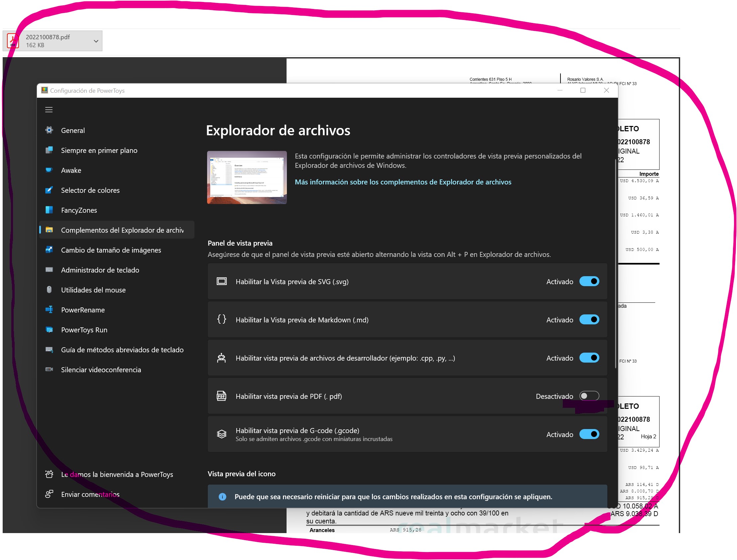Select the Awake coffee cup icon

point(49,170)
